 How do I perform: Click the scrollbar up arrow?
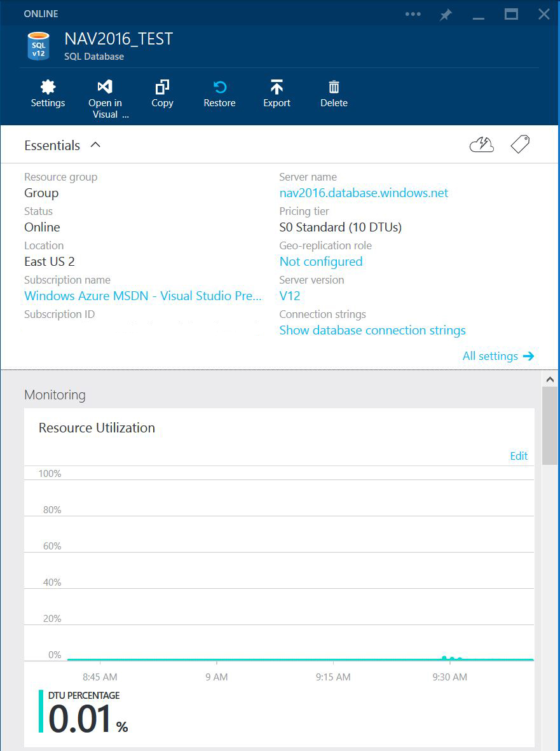pos(550,380)
